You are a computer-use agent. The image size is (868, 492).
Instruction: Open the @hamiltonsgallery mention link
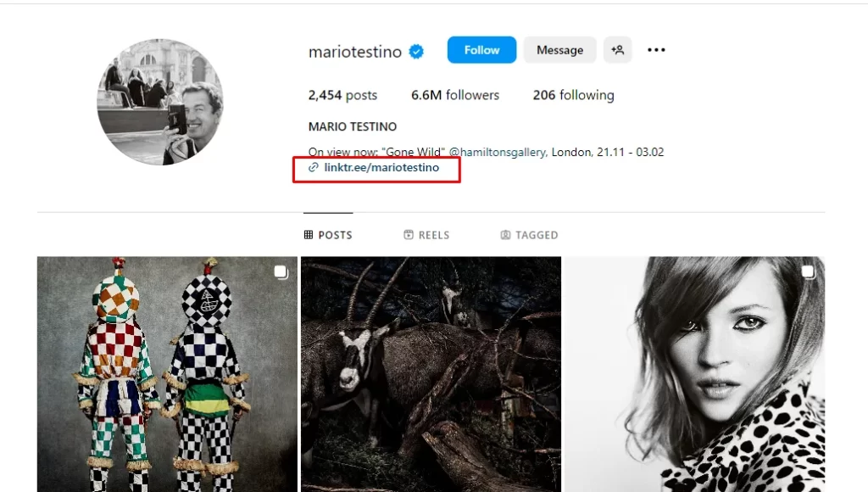[498, 152]
